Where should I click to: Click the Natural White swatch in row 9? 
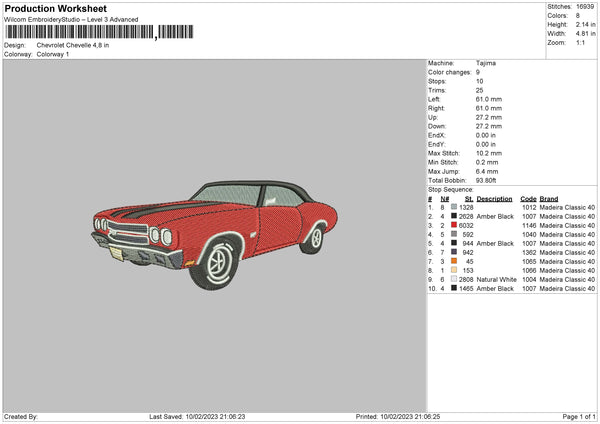tap(454, 279)
